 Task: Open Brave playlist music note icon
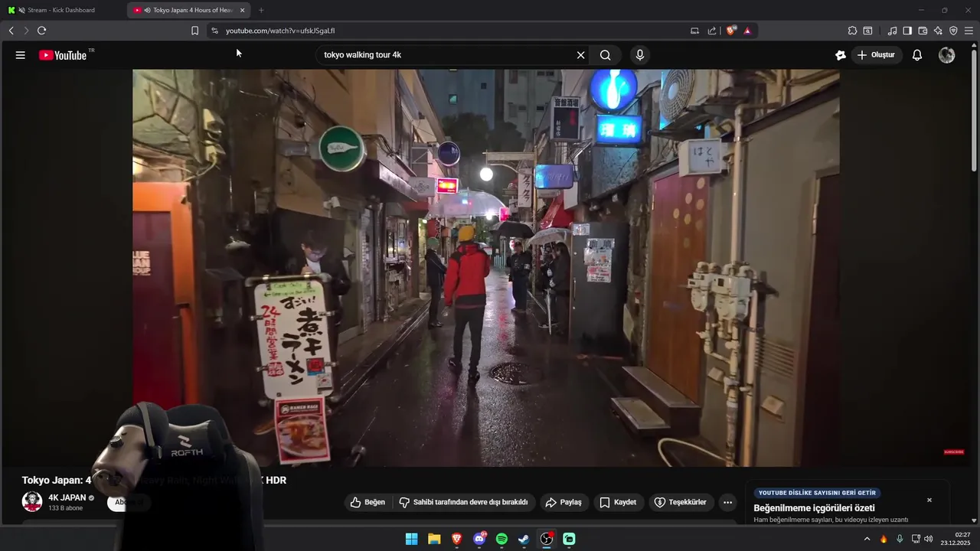[x=892, y=31]
